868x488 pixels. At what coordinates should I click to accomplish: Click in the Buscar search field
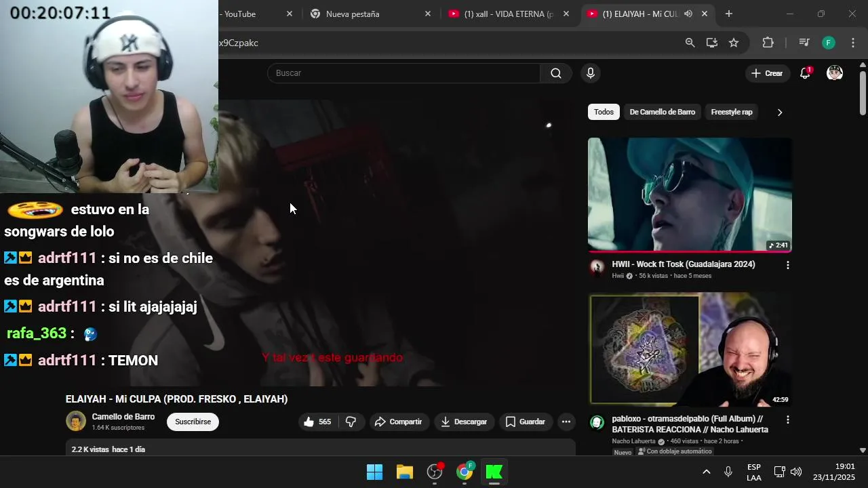pos(403,73)
